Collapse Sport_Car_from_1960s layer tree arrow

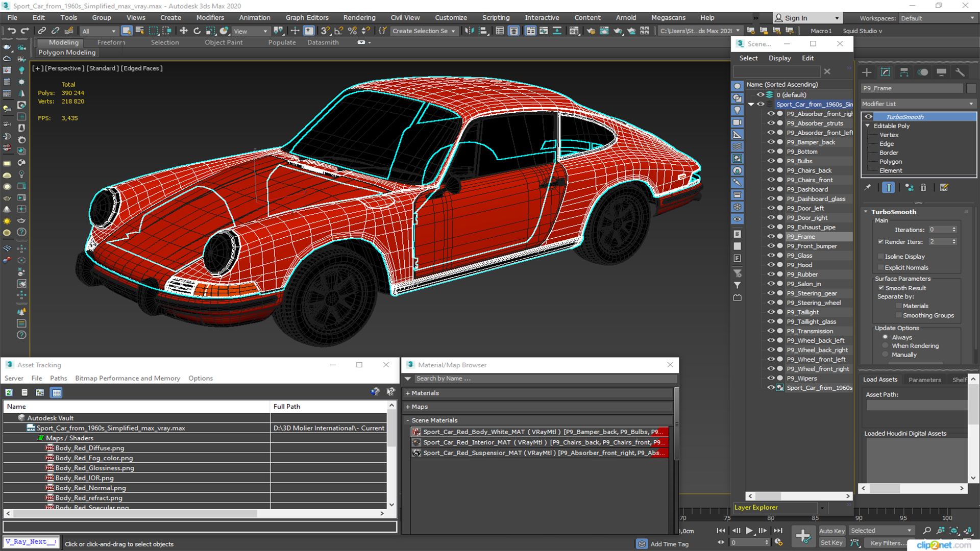[751, 104]
